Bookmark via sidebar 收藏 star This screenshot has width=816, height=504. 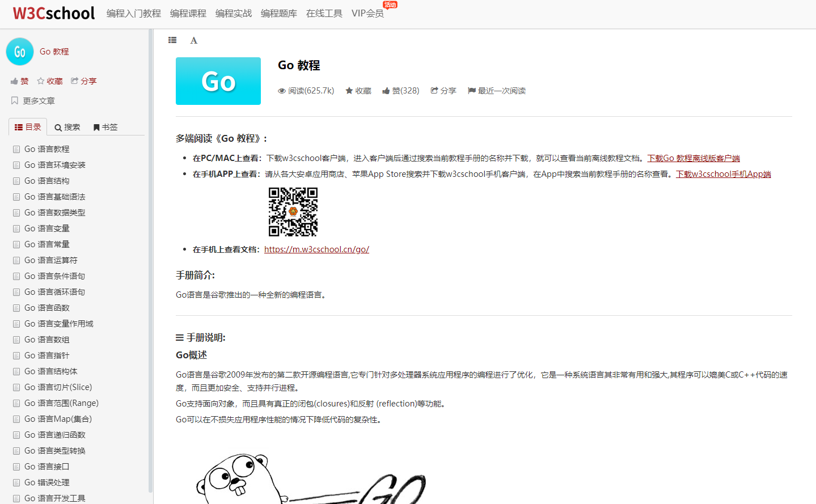[x=50, y=81]
